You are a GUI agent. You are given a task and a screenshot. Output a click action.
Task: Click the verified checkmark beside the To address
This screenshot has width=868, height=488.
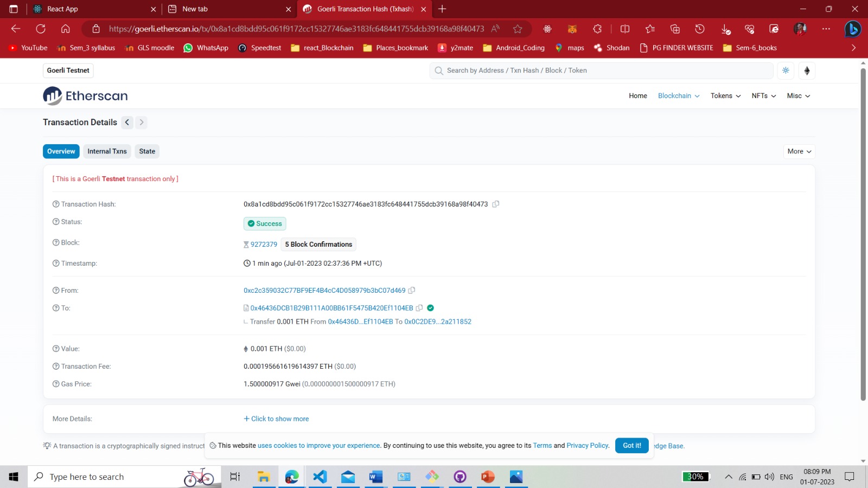click(430, 307)
